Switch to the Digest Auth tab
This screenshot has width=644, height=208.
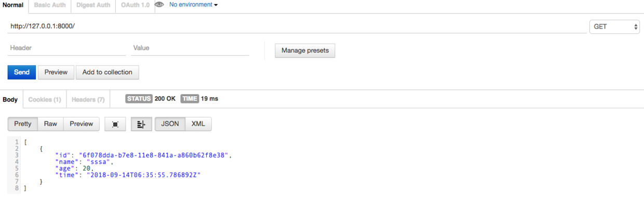click(x=93, y=5)
